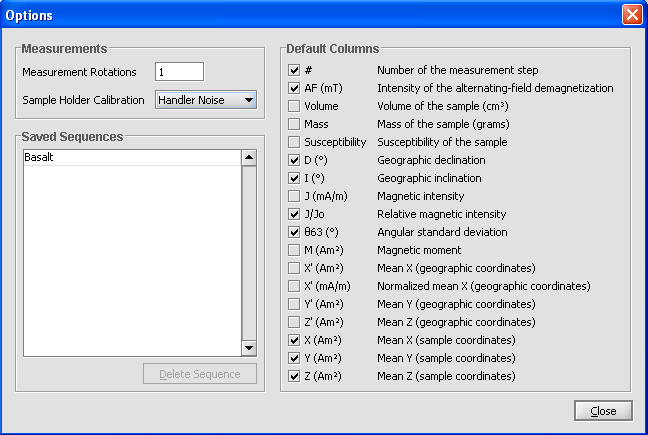
Task: Click the Close button
Action: click(x=603, y=411)
